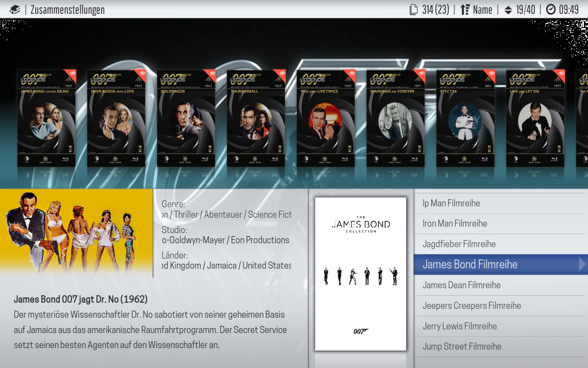Image resolution: width=588 pixels, height=368 pixels.
Task: Toggle watched eye on Diamonds Are Forever
Action: 421,73
